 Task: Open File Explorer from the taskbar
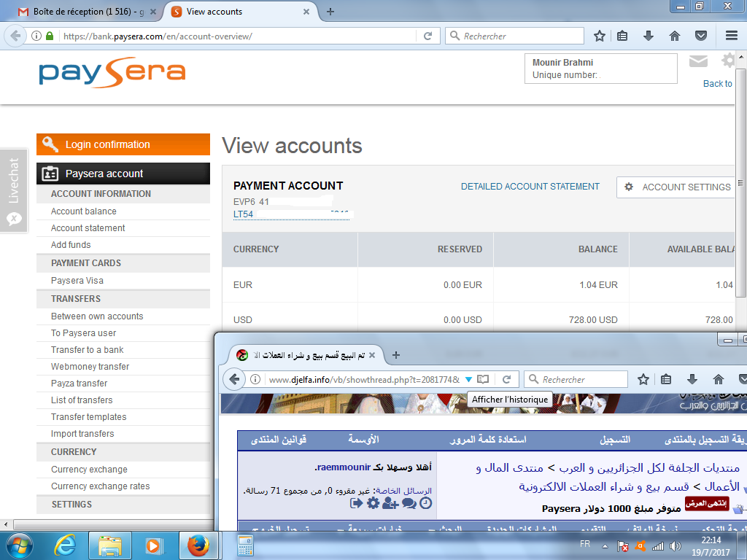[110, 545]
